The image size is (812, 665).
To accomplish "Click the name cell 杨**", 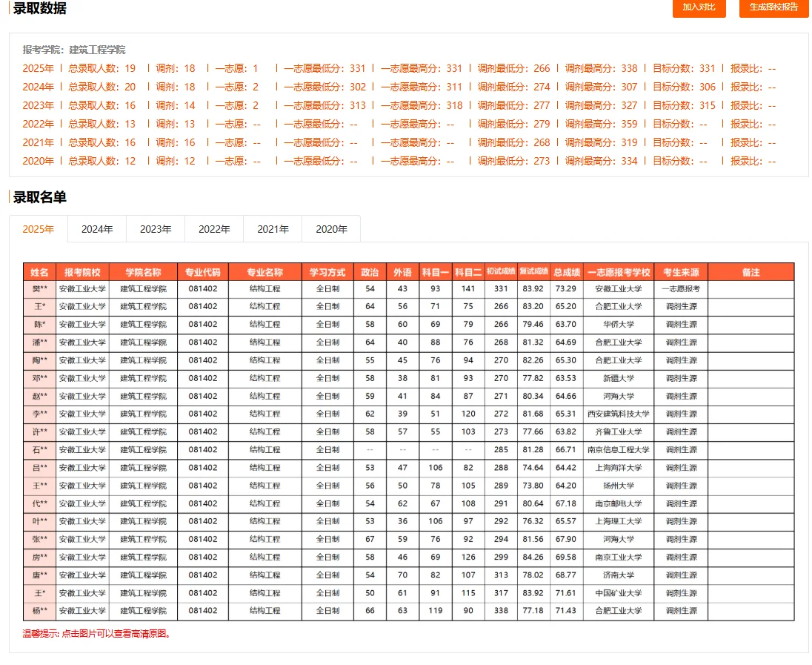I will pyautogui.click(x=39, y=611).
